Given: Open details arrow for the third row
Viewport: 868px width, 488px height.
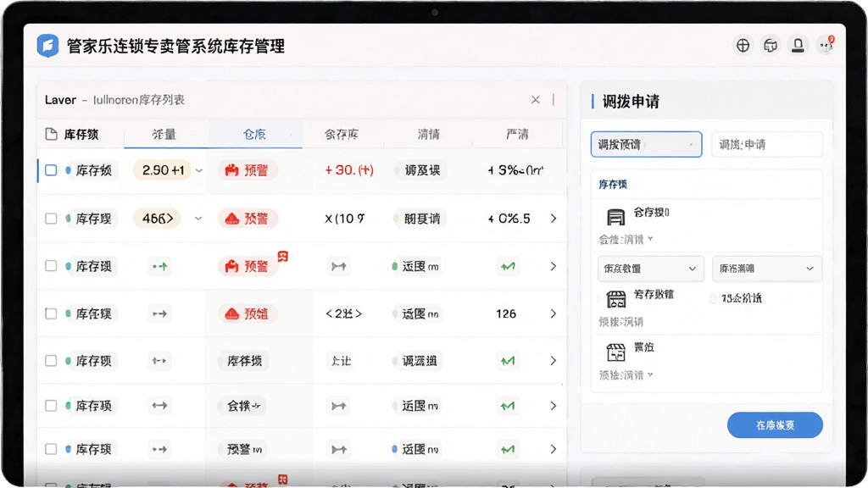Looking at the screenshot, I should (553, 266).
